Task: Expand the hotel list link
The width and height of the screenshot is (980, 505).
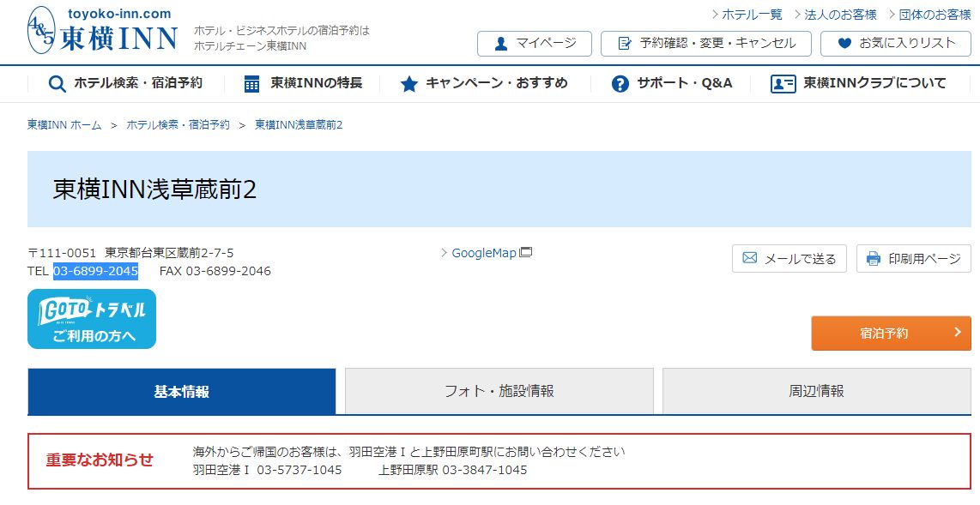Action: [752, 15]
